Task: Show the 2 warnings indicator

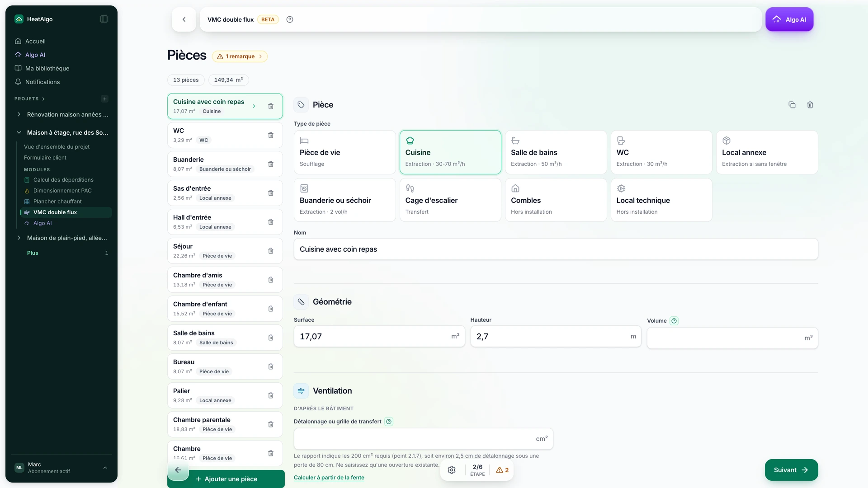Action: click(x=502, y=470)
